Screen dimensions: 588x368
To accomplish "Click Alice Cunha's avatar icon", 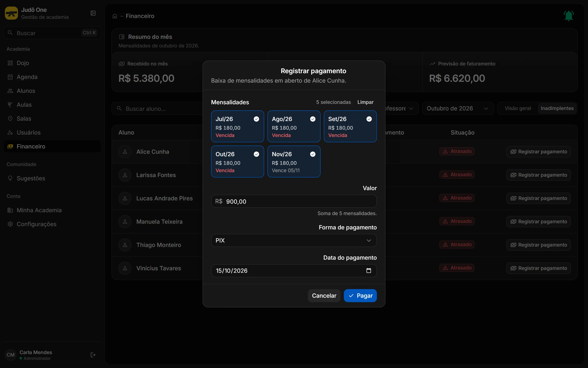I will coord(125,152).
